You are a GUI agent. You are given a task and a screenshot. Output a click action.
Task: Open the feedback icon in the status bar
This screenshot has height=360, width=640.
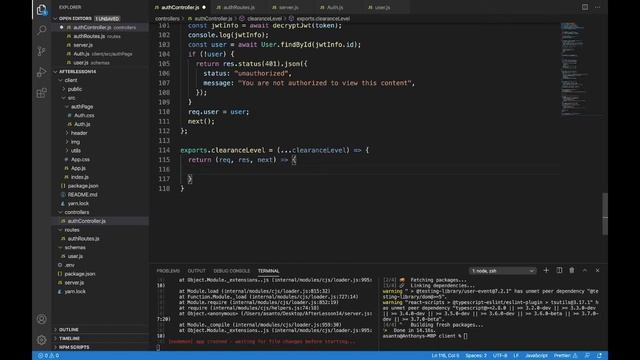click(587, 356)
